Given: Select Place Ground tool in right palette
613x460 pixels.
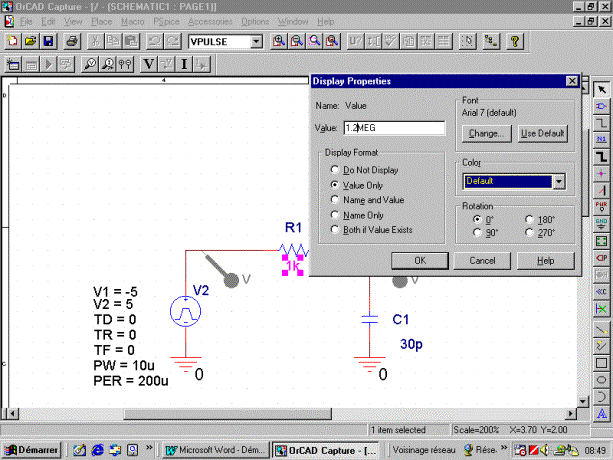Looking at the screenshot, I should coord(601,224).
